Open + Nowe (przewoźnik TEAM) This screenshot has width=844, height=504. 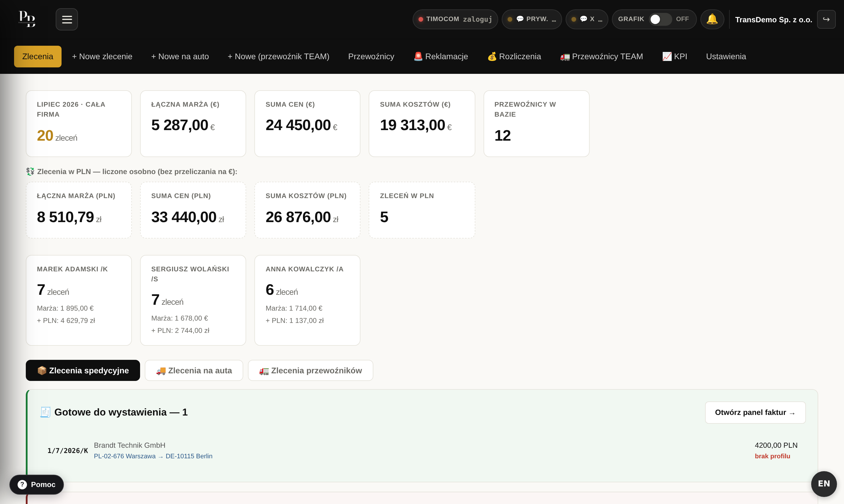click(x=278, y=56)
